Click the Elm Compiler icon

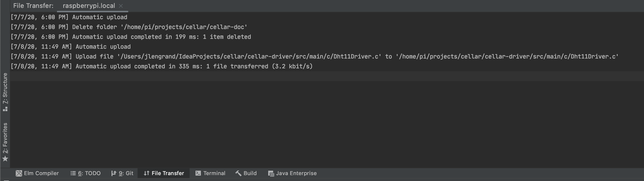click(19, 173)
